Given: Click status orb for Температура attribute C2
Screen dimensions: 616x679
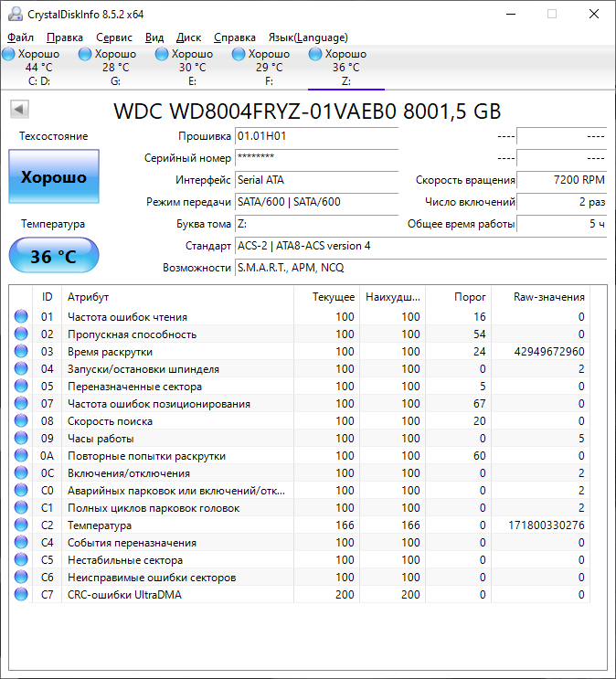Looking at the screenshot, I should point(21,525).
